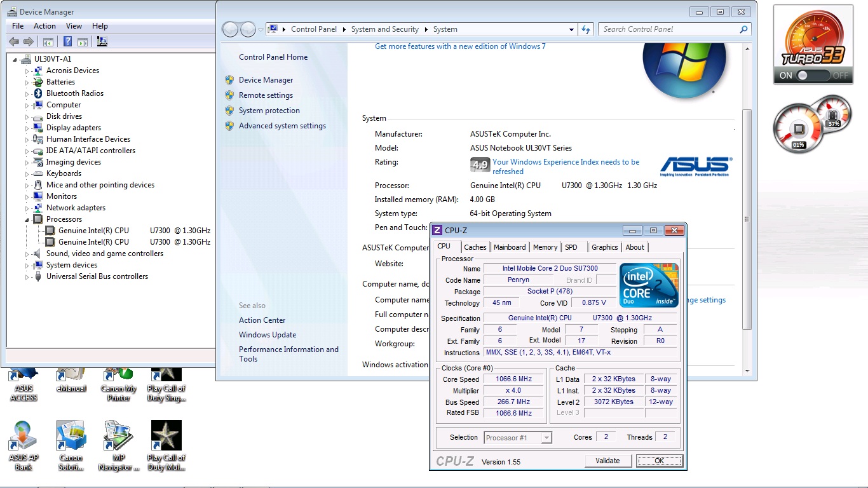Select the eManual desktop shortcut
The width and height of the screenshot is (868, 488).
71,381
